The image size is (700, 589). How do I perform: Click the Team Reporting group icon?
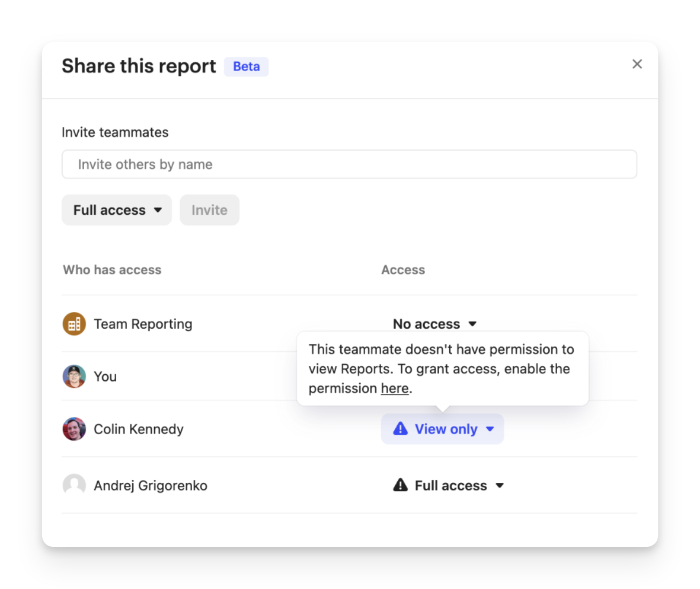tap(74, 324)
